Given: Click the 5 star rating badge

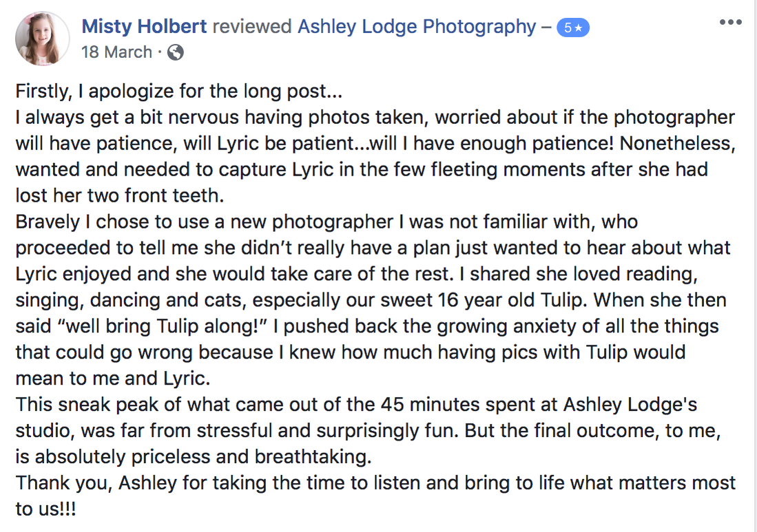Looking at the screenshot, I should (573, 28).
